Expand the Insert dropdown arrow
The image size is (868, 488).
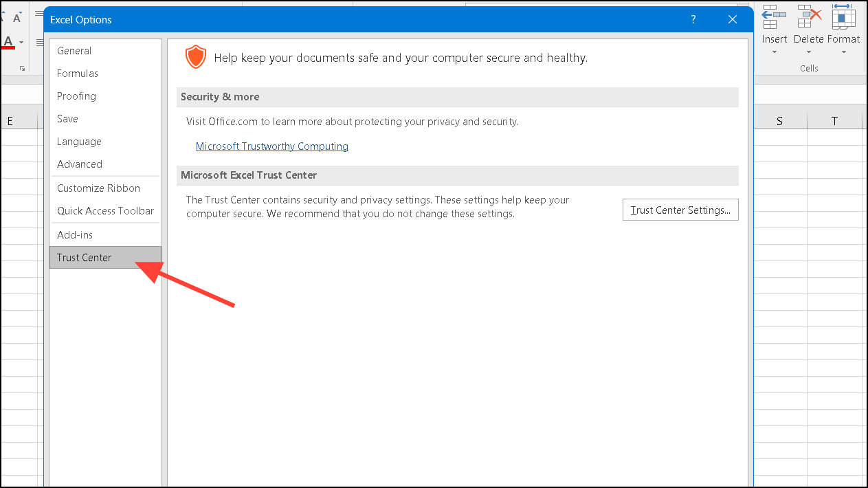click(774, 52)
